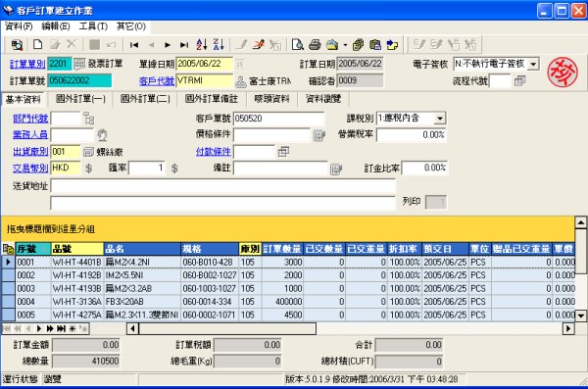Click 出貨廠別 link
This screenshot has height=389, width=588.
[30, 152]
